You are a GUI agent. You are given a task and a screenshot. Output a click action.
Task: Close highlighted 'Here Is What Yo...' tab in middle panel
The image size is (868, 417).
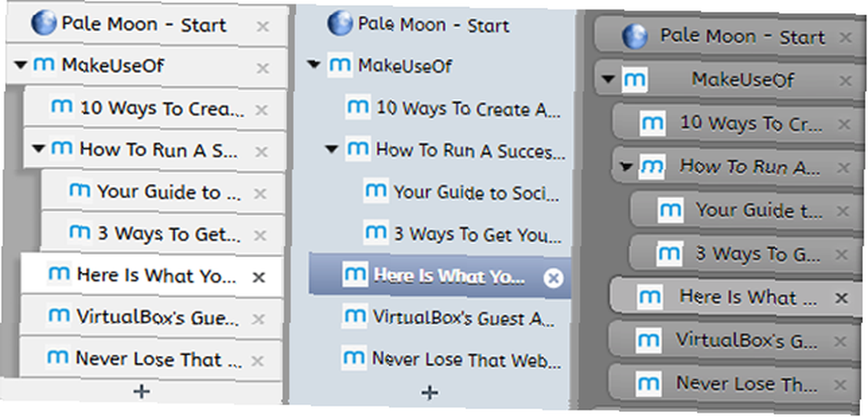[552, 278]
